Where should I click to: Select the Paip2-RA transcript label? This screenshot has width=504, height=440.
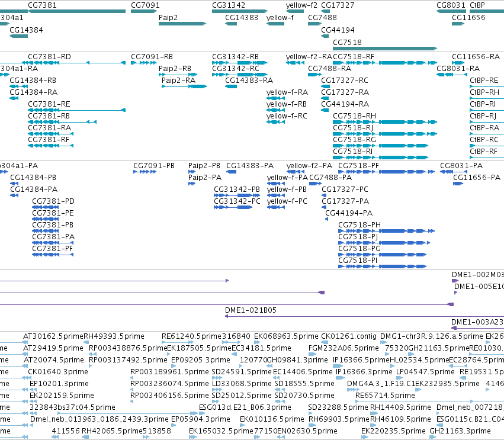[178, 81]
